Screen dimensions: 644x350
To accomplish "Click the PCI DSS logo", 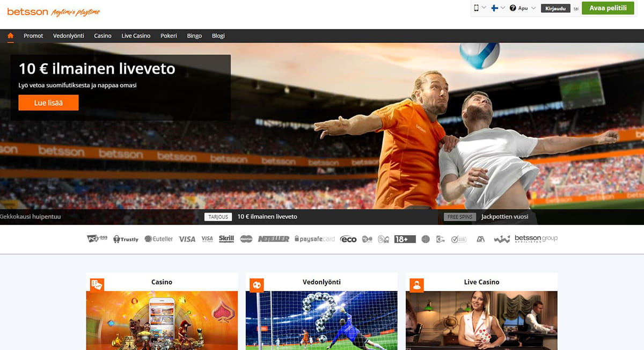I will (97, 238).
